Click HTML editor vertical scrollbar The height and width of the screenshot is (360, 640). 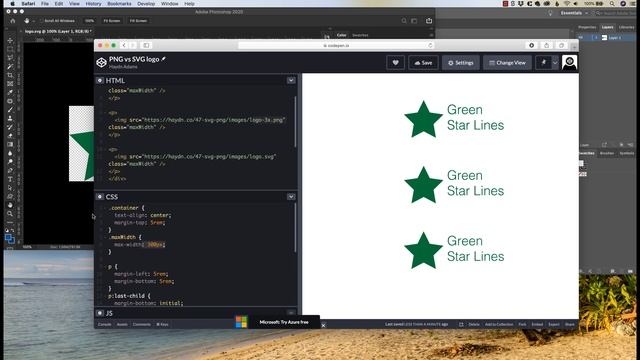tap(295, 122)
